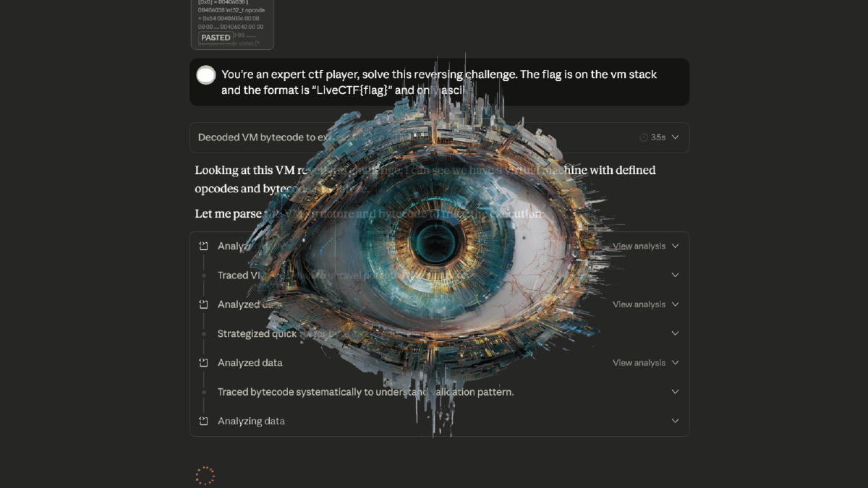
Task: Expand the 'Traced bytecode systematically' step details
Action: point(674,391)
